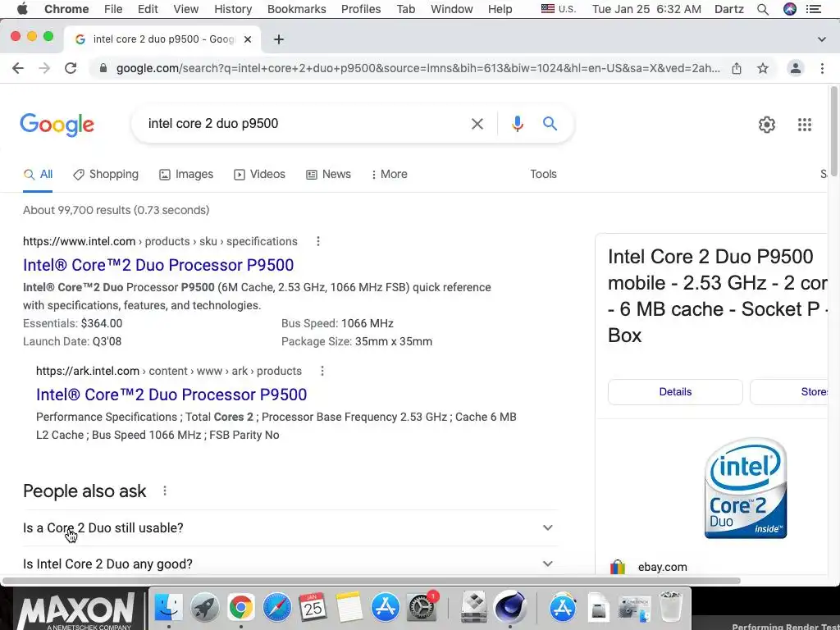
Task: Click the ebay.com seller link
Action: [x=662, y=567]
